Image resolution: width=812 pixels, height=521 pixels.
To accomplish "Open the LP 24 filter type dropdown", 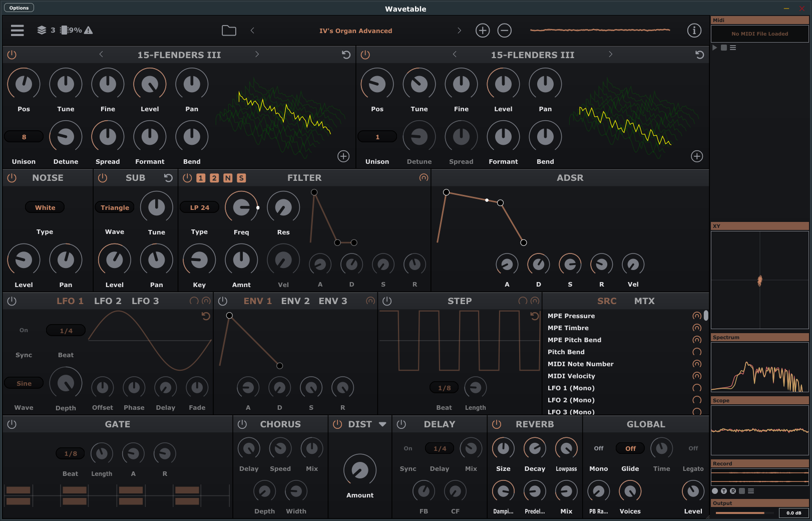I will click(x=199, y=207).
